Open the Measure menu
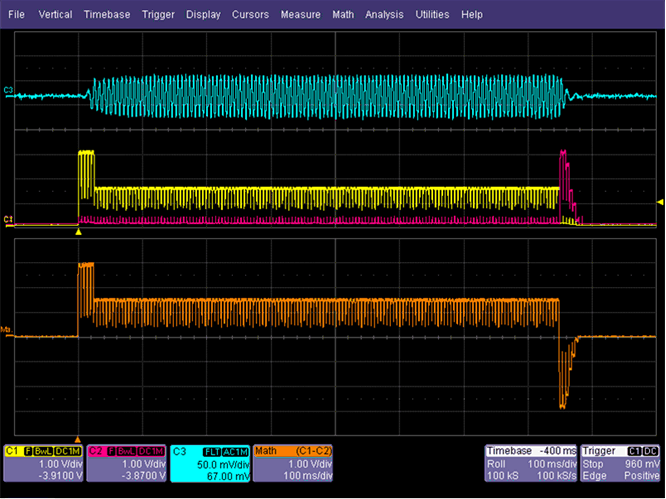 pyautogui.click(x=300, y=15)
